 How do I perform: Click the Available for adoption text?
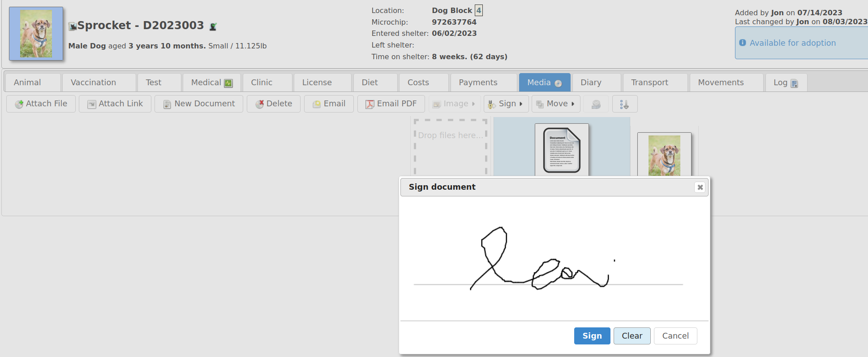(x=793, y=43)
